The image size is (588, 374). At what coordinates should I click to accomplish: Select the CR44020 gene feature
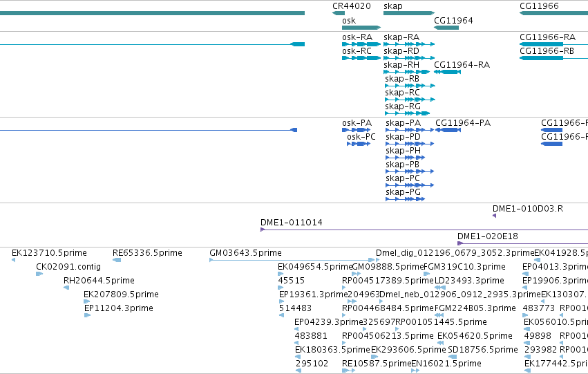(339, 13)
